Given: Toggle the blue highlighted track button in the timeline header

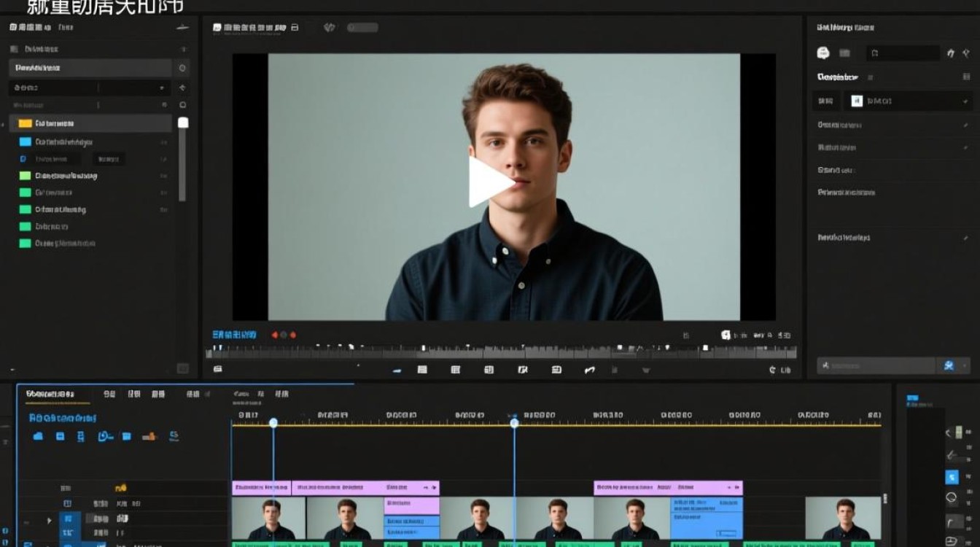Looking at the screenshot, I should [68, 519].
